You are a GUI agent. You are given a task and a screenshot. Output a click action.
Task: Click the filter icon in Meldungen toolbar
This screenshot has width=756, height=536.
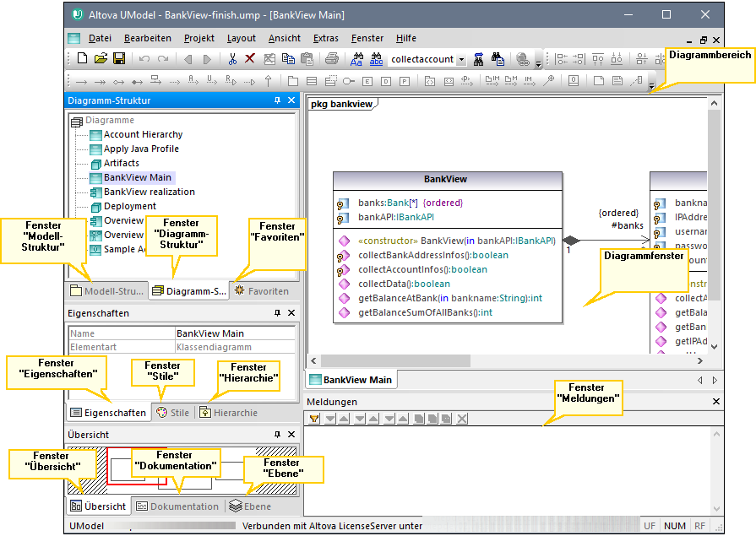click(x=314, y=419)
